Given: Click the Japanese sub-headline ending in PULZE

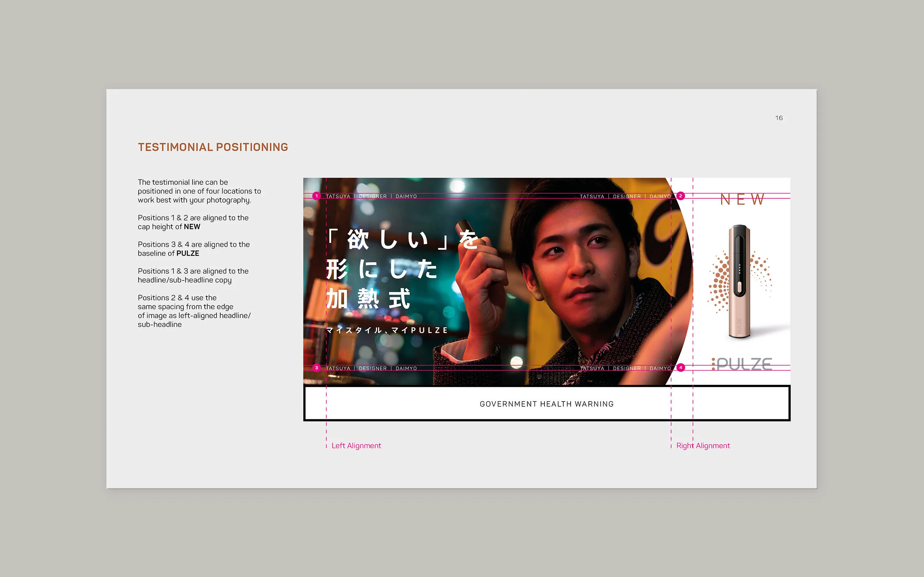Looking at the screenshot, I should pos(387,330).
